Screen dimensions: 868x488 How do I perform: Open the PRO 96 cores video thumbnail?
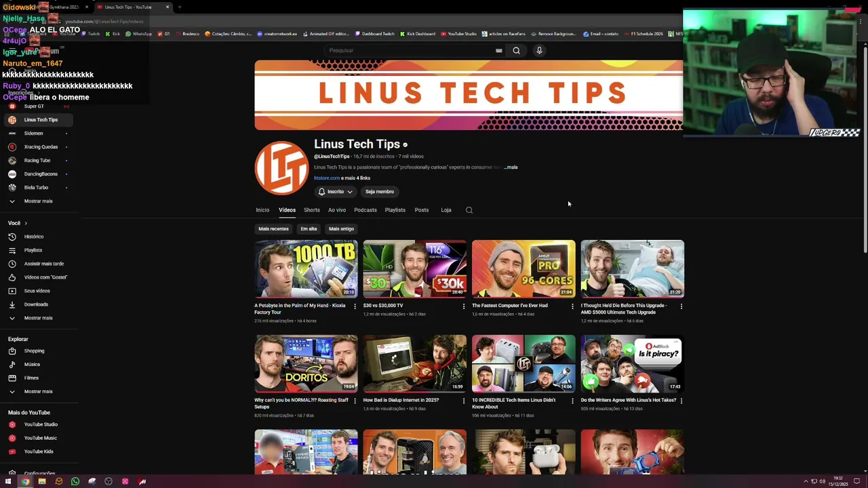[524, 269]
